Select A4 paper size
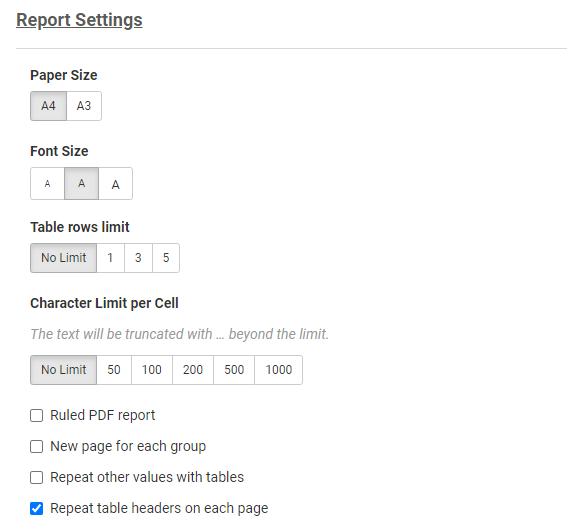This screenshot has width=567, height=530. pos(48,106)
